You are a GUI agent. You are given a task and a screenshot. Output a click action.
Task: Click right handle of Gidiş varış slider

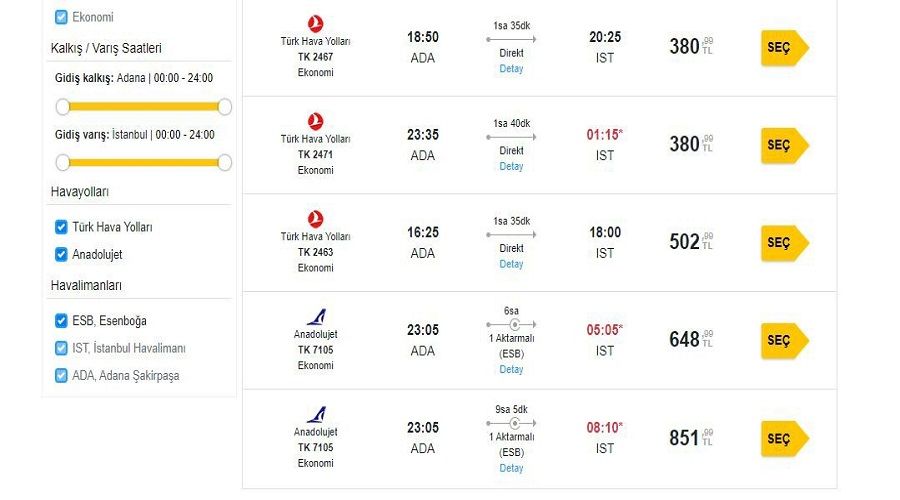(225, 162)
